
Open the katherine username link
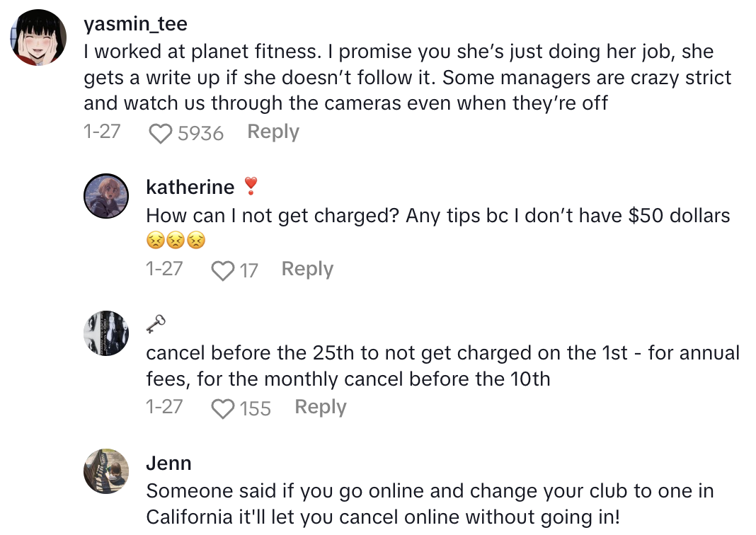coord(190,187)
